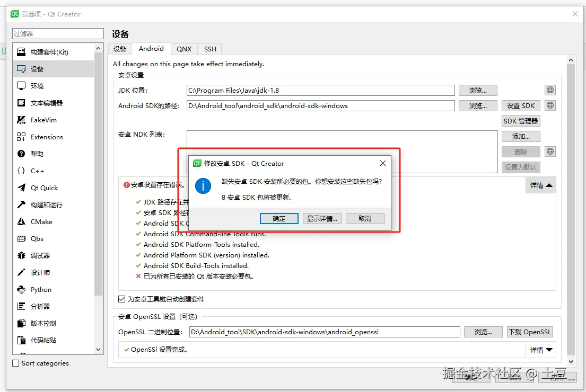
Task: Open the Qbs category icon
Action: point(21,238)
